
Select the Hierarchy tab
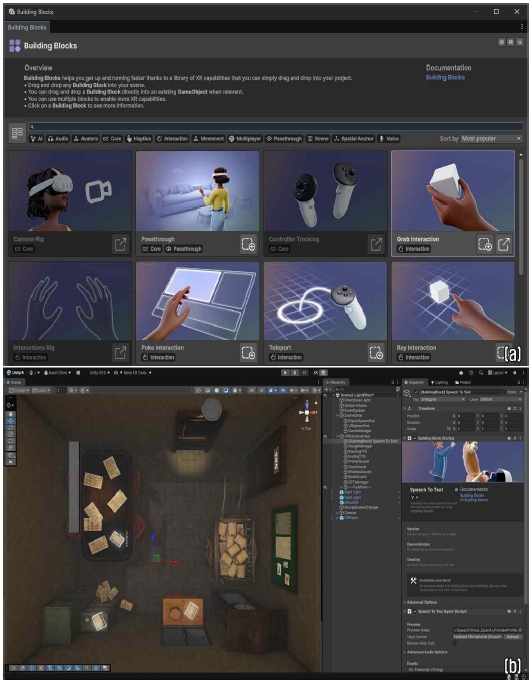tap(335, 382)
